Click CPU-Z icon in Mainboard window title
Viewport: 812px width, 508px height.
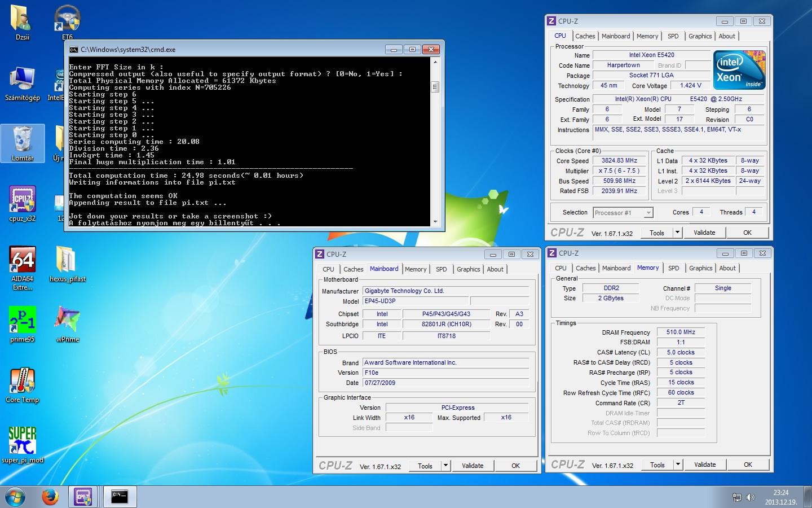(320, 254)
